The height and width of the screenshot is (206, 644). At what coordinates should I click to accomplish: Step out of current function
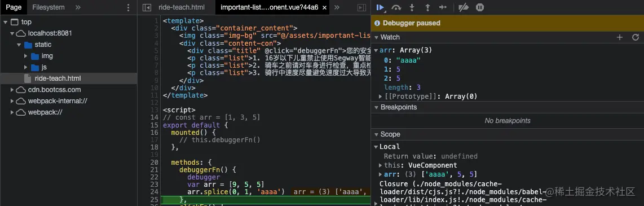click(427, 7)
